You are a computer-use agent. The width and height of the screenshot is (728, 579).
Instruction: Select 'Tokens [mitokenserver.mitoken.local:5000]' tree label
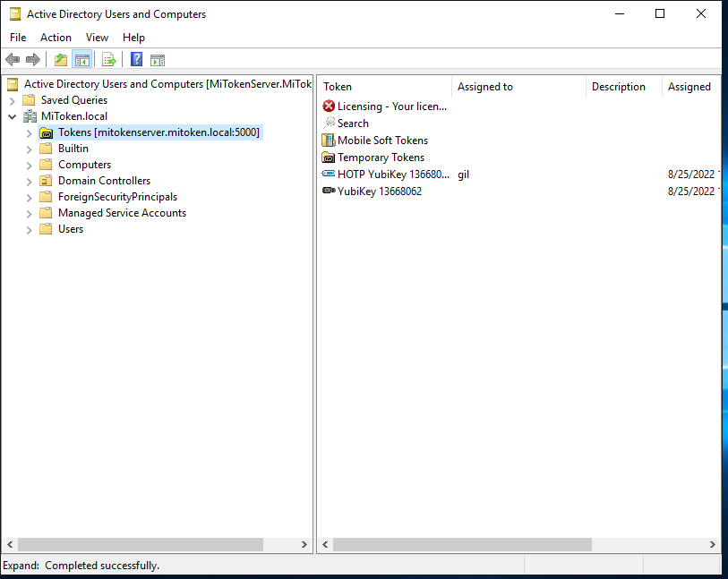point(158,132)
